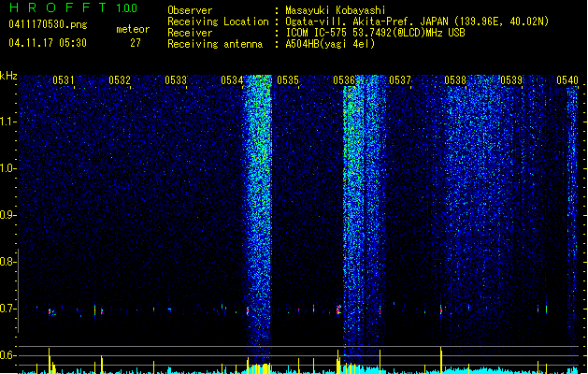
Task: Click the meteor label
Action: (x=133, y=29)
